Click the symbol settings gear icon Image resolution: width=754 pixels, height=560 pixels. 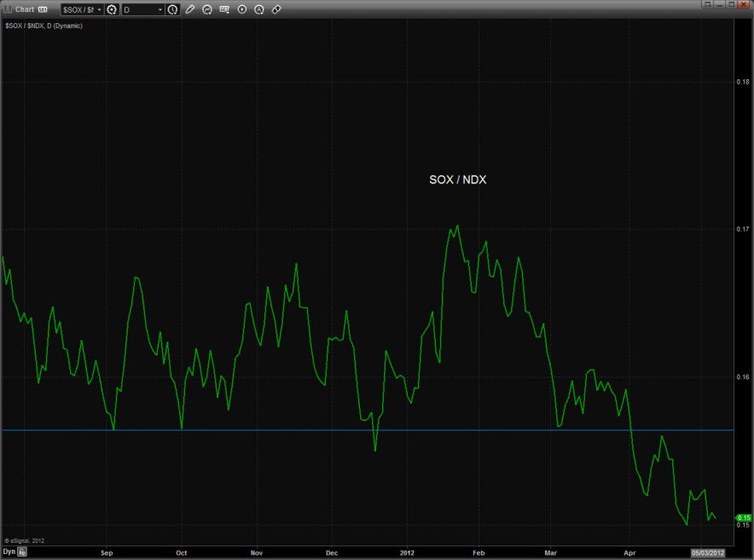tap(111, 9)
